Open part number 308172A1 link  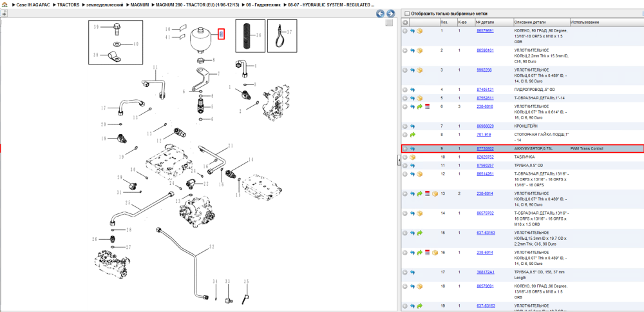click(x=485, y=272)
